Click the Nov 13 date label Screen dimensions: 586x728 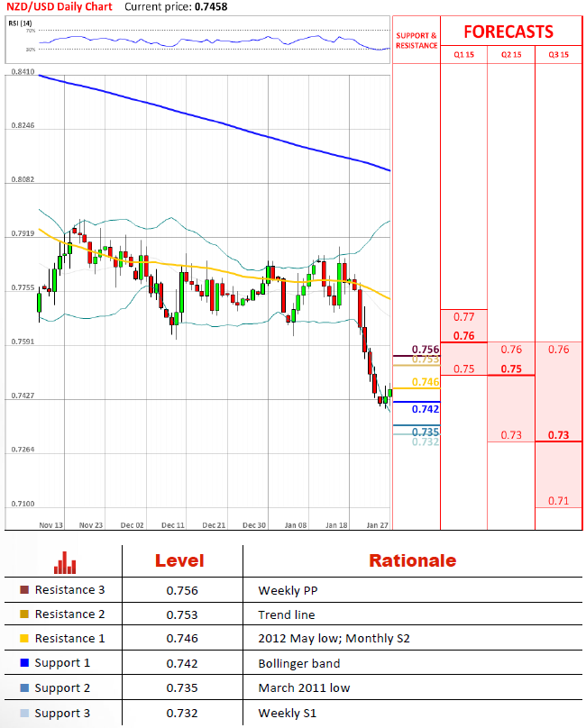click(x=50, y=525)
